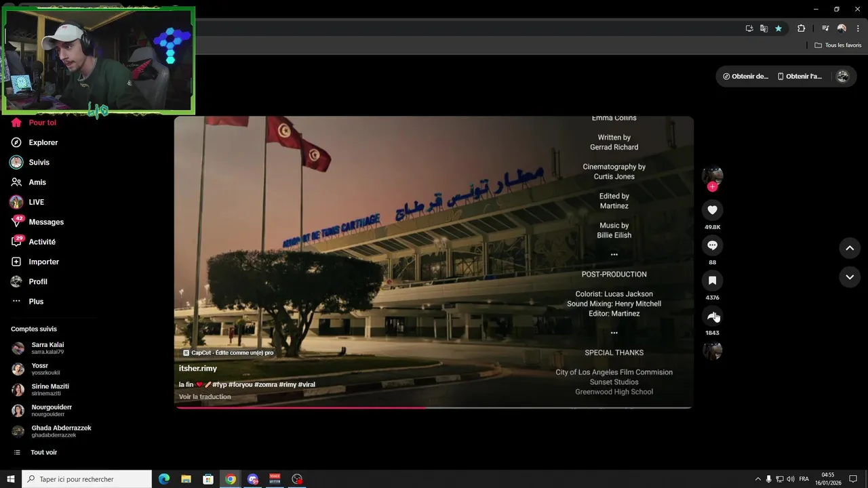Click the microphone tray icon
This screenshot has height=488, width=868.
point(769,479)
